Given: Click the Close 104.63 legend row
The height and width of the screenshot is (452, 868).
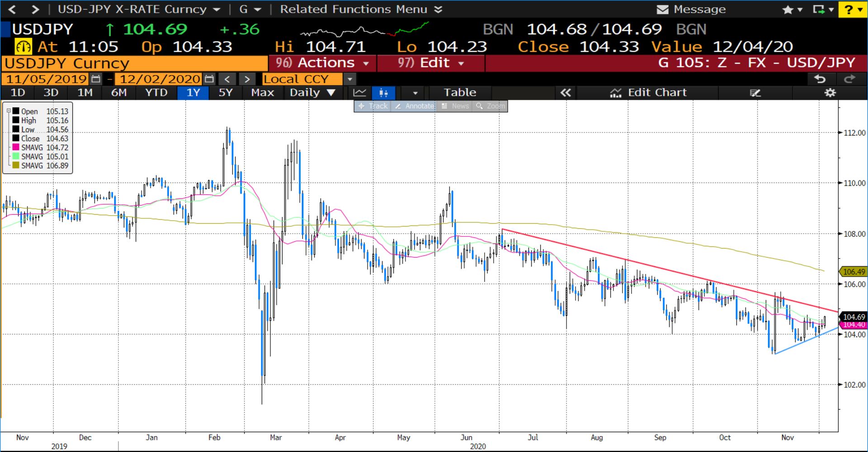Looking at the screenshot, I should [x=40, y=138].
